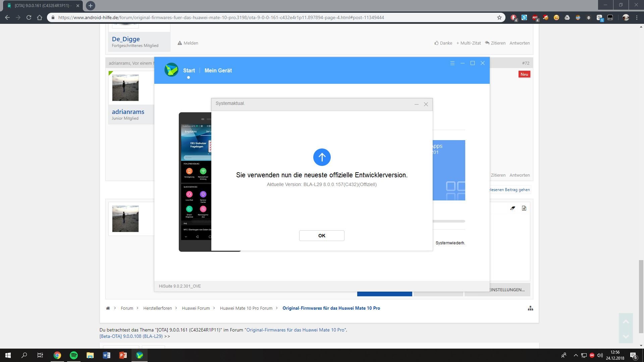The height and width of the screenshot is (362, 644).
Task: Open the Herstellerforen breadcrumb
Action: [x=157, y=308]
